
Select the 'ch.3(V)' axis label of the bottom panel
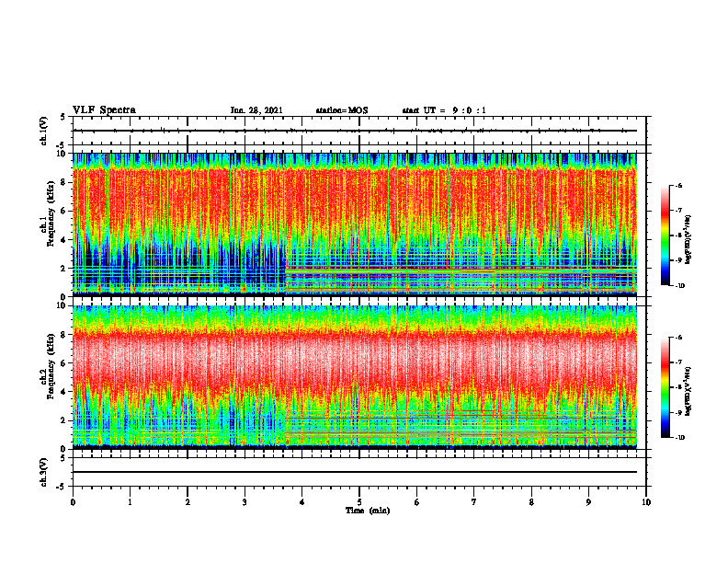pyautogui.click(x=44, y=472)
